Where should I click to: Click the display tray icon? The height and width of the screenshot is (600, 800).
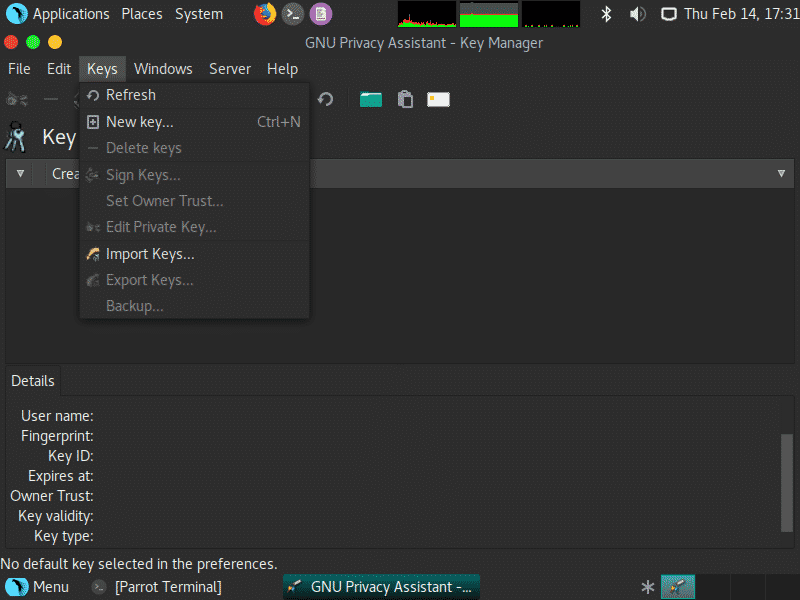pos(668,14)
